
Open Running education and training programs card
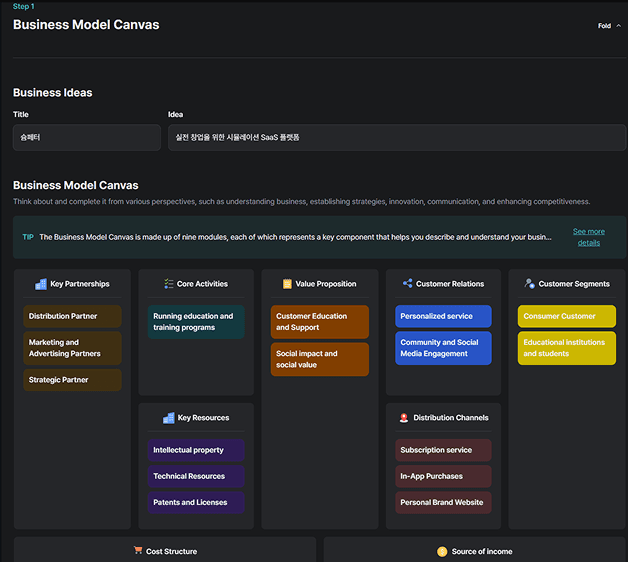point(196,322)
